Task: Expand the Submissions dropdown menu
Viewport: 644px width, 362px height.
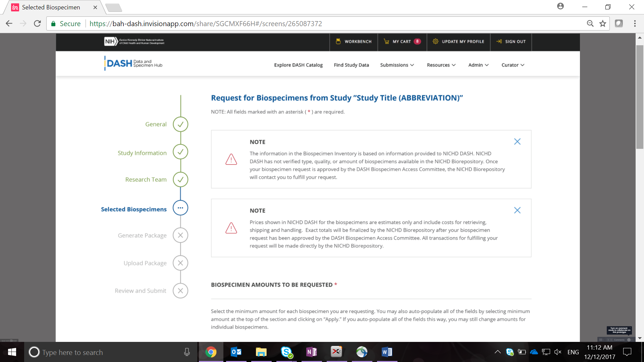Action: tap(397, 65)
